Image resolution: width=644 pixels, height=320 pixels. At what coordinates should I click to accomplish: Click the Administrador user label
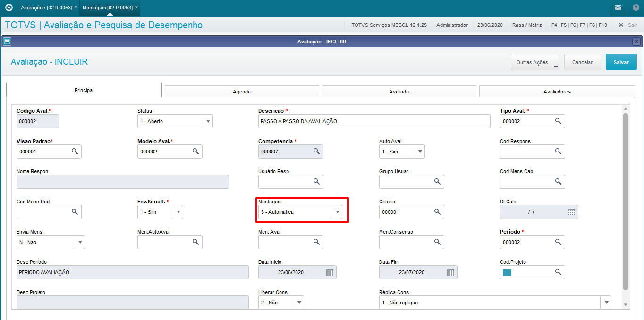coord(452,25)
